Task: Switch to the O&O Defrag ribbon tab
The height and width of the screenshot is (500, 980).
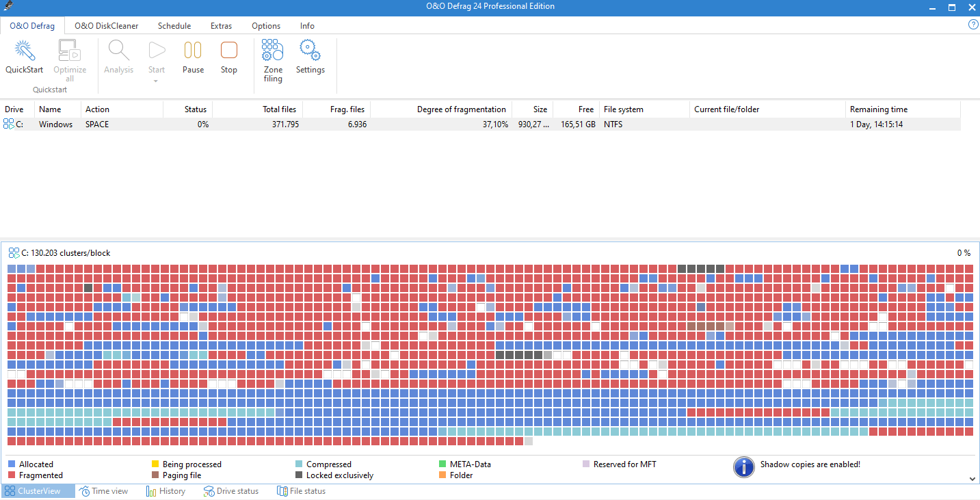Action: (x=32, y=26)
